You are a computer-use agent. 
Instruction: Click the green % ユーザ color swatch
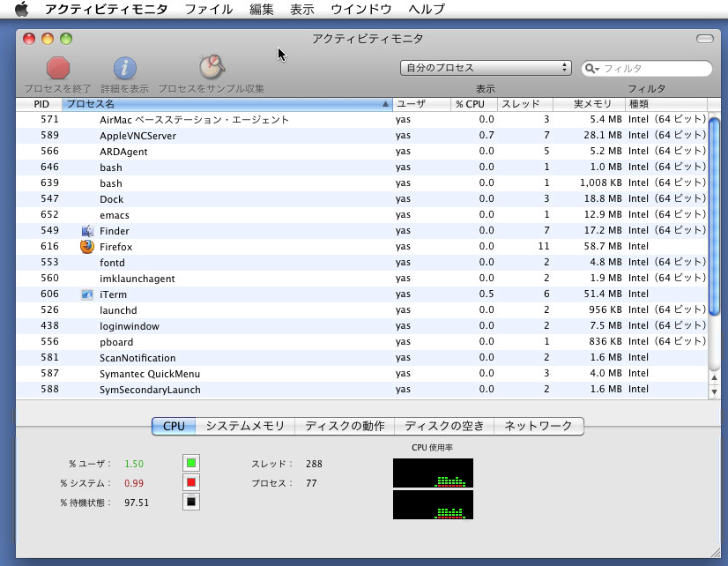click(191, 463)
